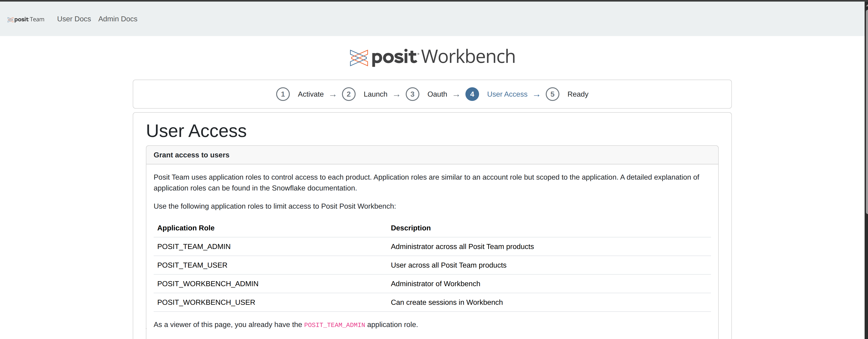Click 'Administrator of Workbench' description
Screen dimensions: 868x339
point(435,283)
